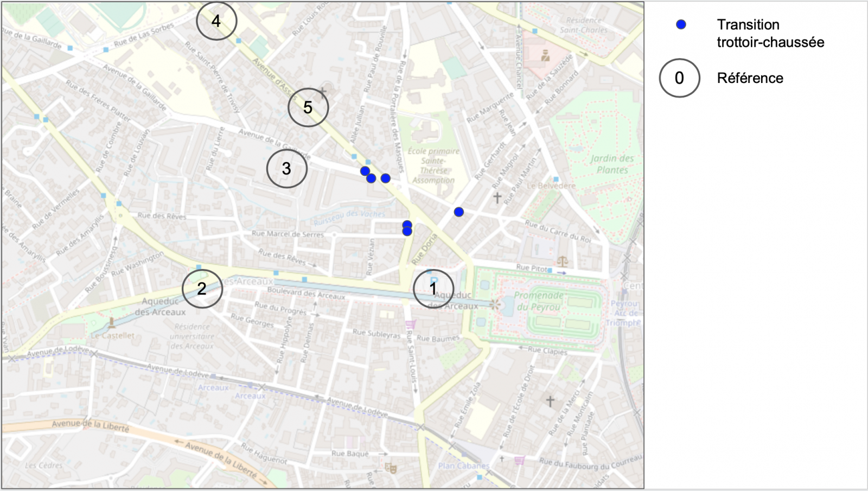Click the theater masks icon near Rue Baque
Screen dimensions: 868x491
390,468
